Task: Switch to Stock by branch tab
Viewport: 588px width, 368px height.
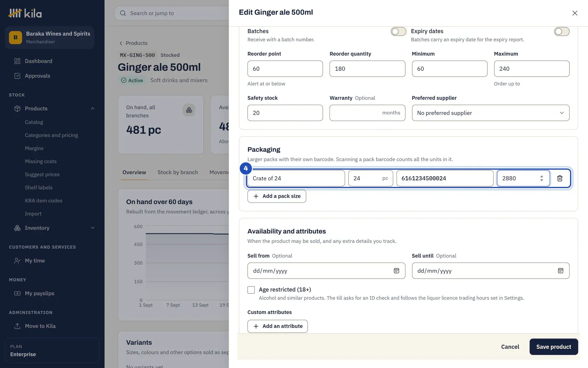Action: pyautogui.click(x=178, y=172)
